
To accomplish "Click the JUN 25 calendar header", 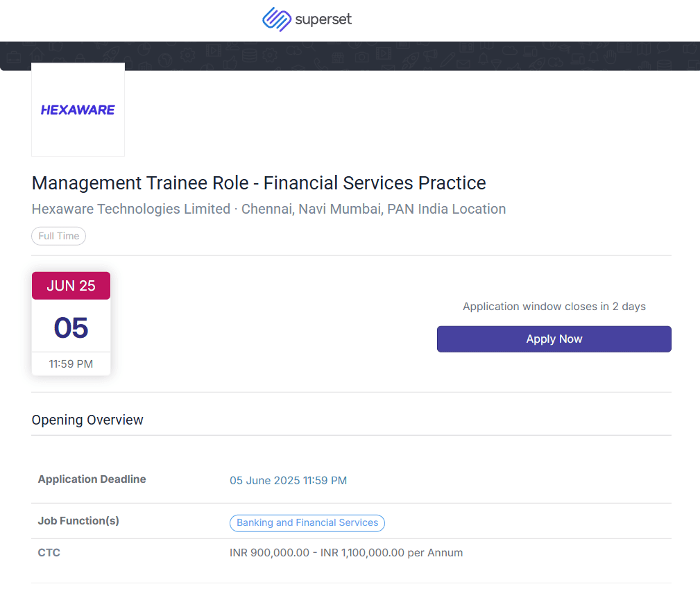I will pyautogui.click(x=71, y=286).
